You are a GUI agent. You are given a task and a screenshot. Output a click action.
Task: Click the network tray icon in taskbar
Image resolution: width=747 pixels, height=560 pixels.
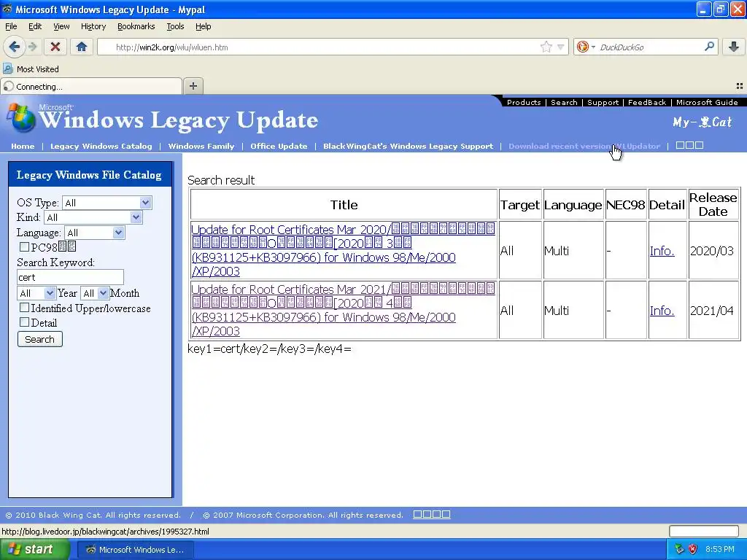[679, 550]
